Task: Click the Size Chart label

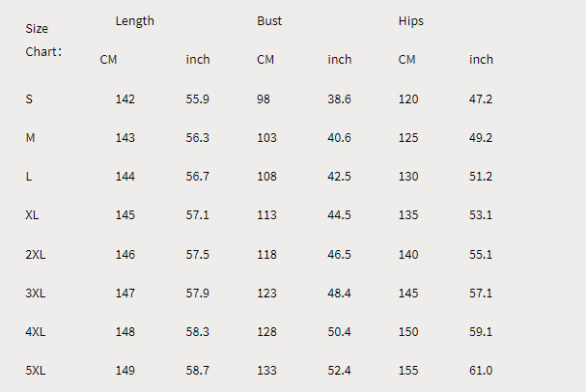Action: (42, 40)
